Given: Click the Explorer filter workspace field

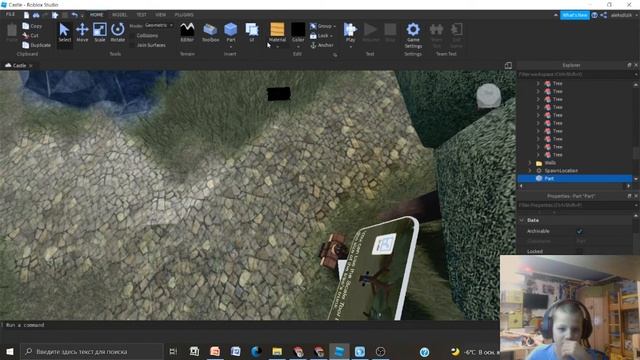Looking at the screenshot, I should click(575, 74).
